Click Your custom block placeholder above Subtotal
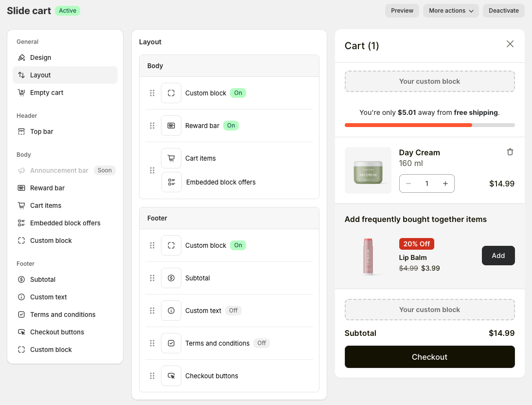This screenshot has height=405, width=532. coord(429,310)
